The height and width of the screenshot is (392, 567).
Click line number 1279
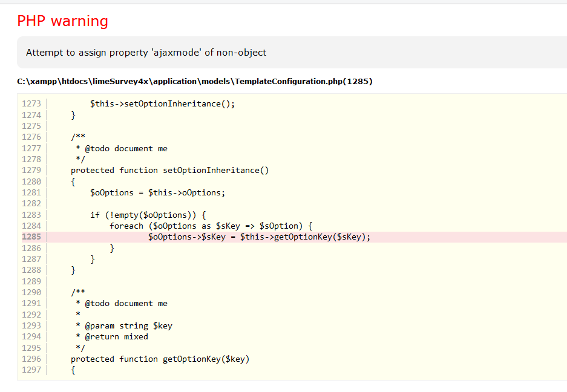pos(31,170)
